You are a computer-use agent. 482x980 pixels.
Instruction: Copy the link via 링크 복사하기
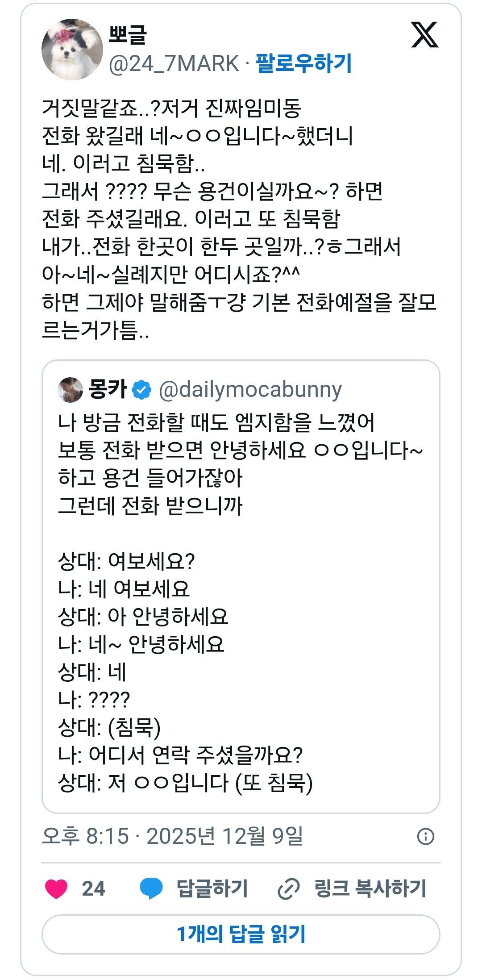pyautogui.click(x=370, y=888)
